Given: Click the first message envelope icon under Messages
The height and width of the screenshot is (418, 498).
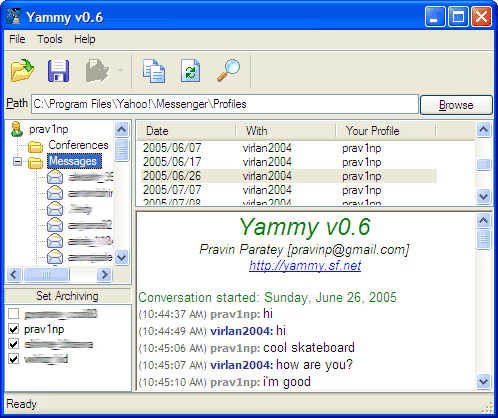Looking at the screenshot, I should click(x=55, y=177).
